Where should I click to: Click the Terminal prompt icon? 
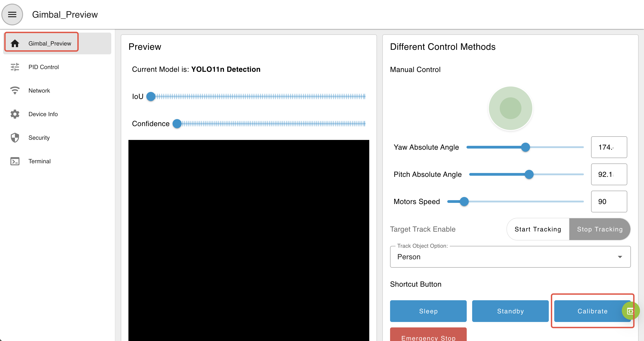click(x=15, y=161)
